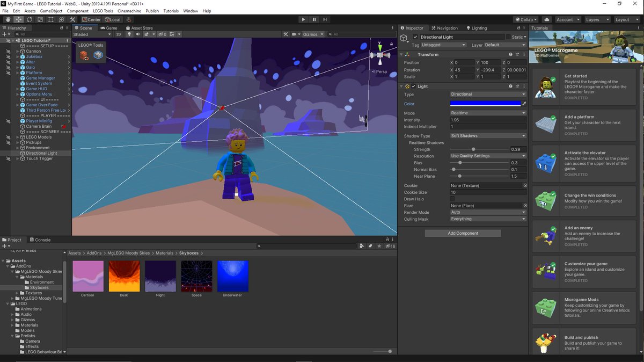Open the Mode dropdown Realtime

point(488,113)
